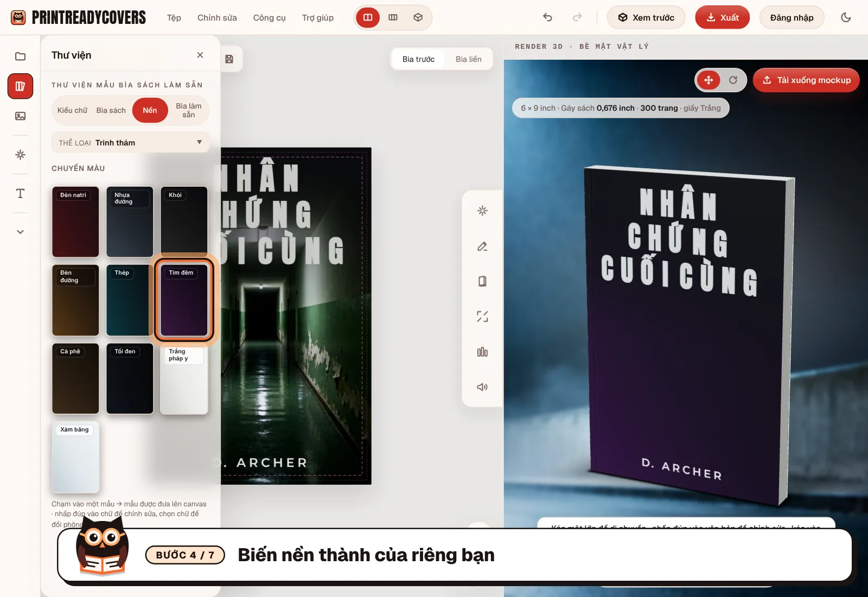Click the bar chart icon in canvas toolbar
This screenshot has width=868, height=597.
(482, 352)
